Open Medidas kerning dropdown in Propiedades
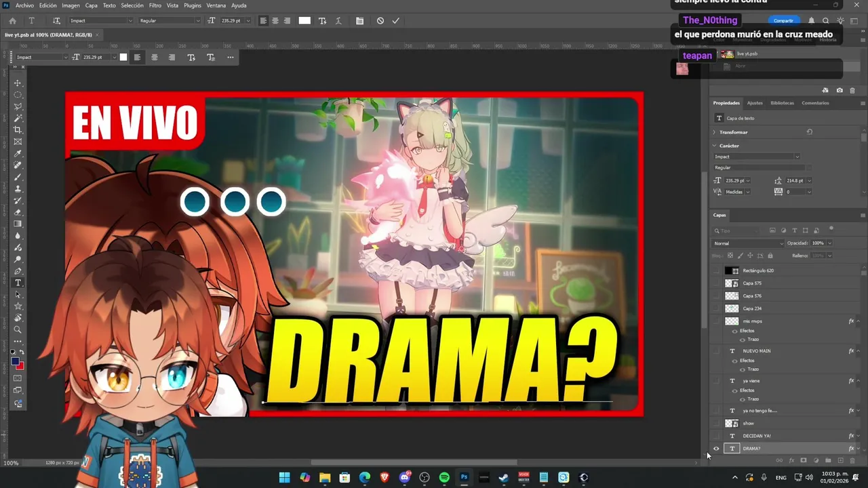 click(x=748, y=192)
